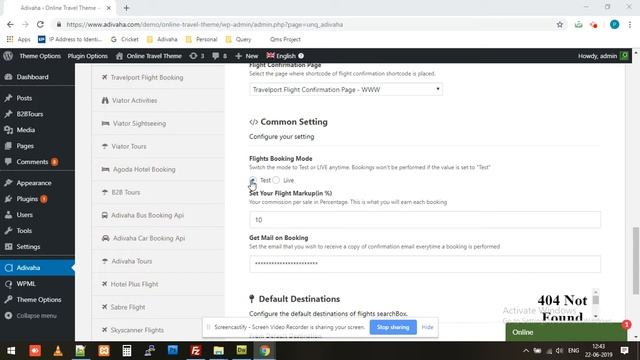640x360 pixels.
Task: Open a new browser tab
Action: pos(126,8)
